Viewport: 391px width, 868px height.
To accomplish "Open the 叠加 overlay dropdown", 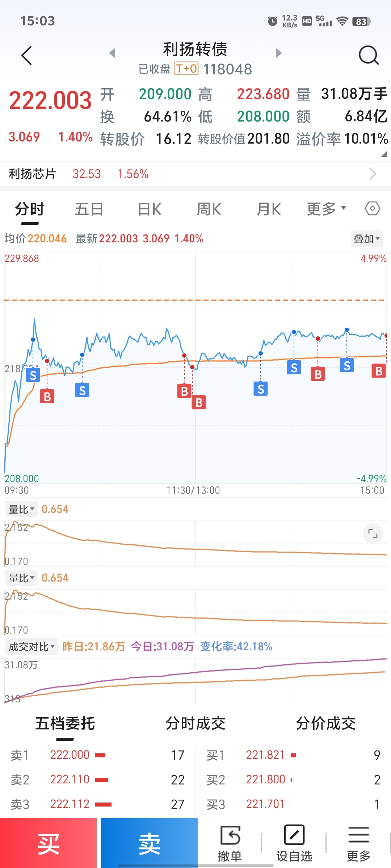I will coord(366,239).
